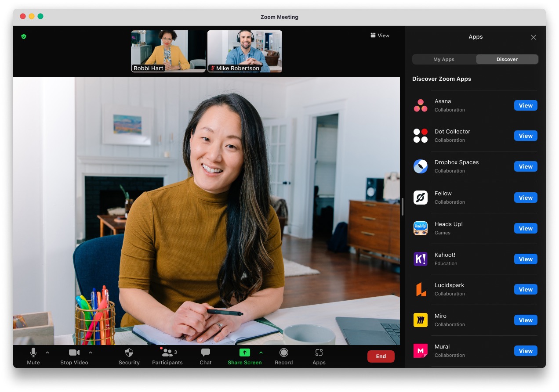This screenshot has width=559, height=392.
Task: Click the Lucidspark app name
Action: click(449, 285)
